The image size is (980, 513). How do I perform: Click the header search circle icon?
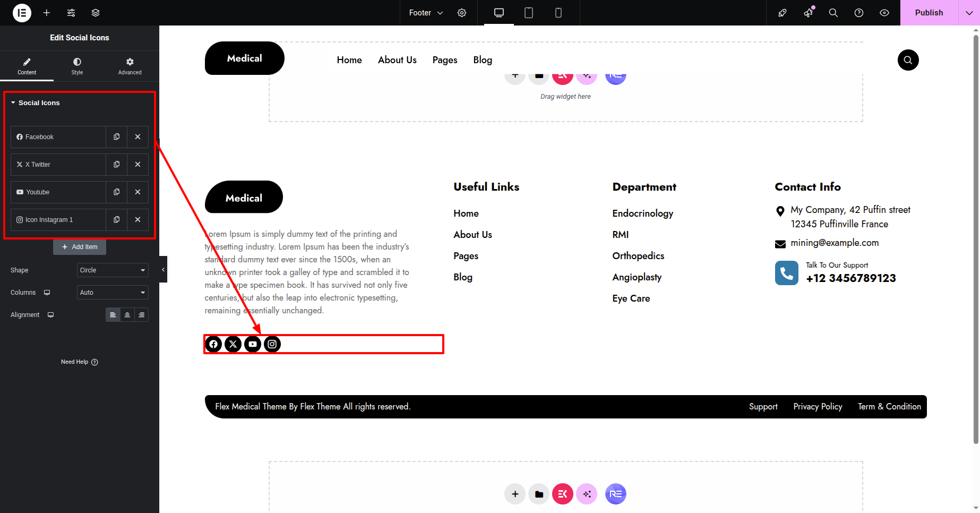pyautogui.click(x=908, y=60)
